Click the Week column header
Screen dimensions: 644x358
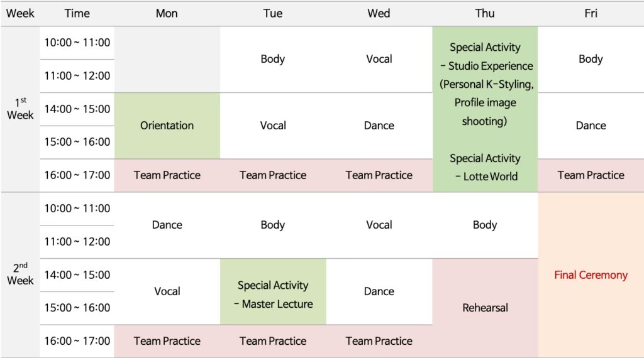click(20, 13)
